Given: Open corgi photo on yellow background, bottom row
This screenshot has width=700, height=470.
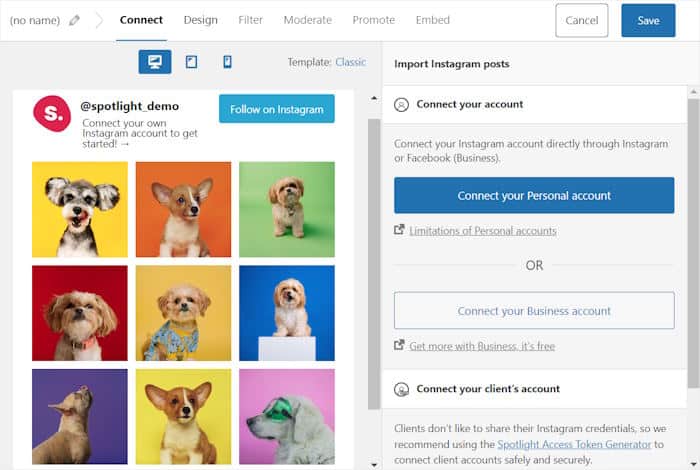Looking at the screenshot, I should [x=183, y=416].
